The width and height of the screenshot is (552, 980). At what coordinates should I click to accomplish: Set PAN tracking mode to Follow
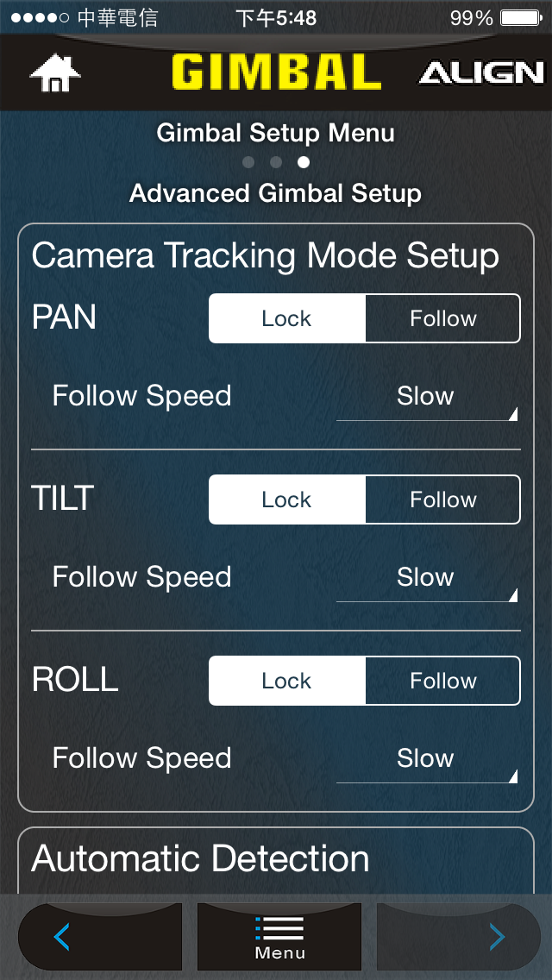(443, 317)
